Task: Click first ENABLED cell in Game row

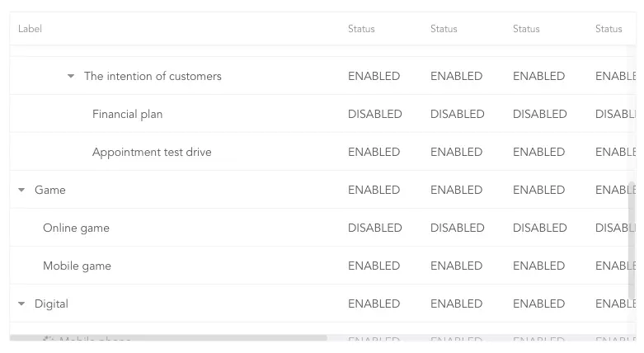Action: tap(374, 190)
